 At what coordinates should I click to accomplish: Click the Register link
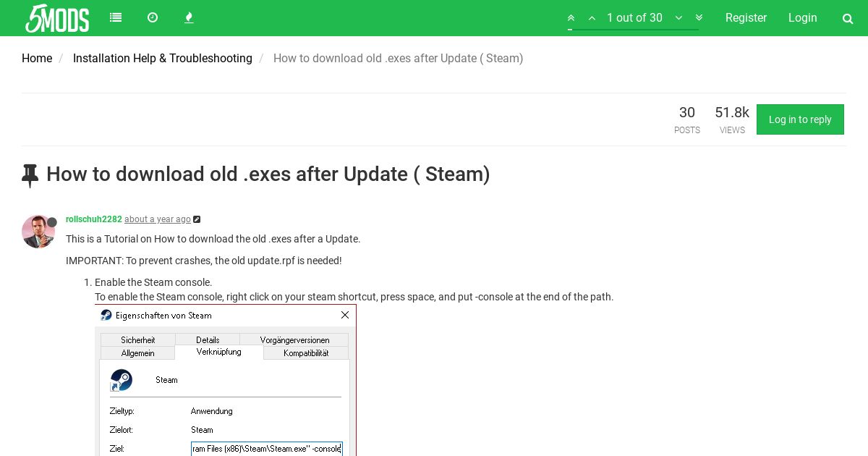pos(746,18)
